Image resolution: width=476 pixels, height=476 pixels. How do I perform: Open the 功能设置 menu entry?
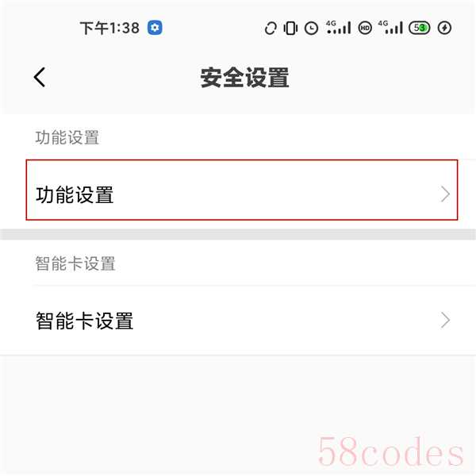coord(242,190)
